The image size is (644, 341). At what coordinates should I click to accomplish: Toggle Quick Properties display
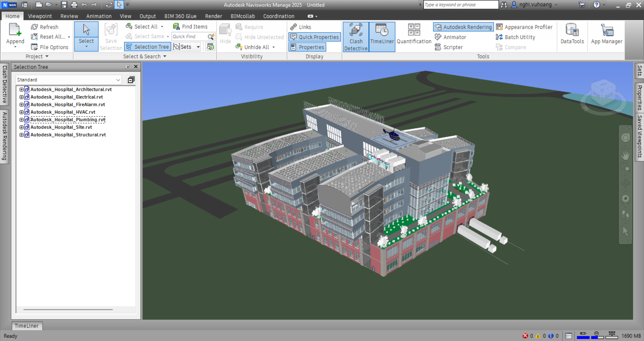315,37
